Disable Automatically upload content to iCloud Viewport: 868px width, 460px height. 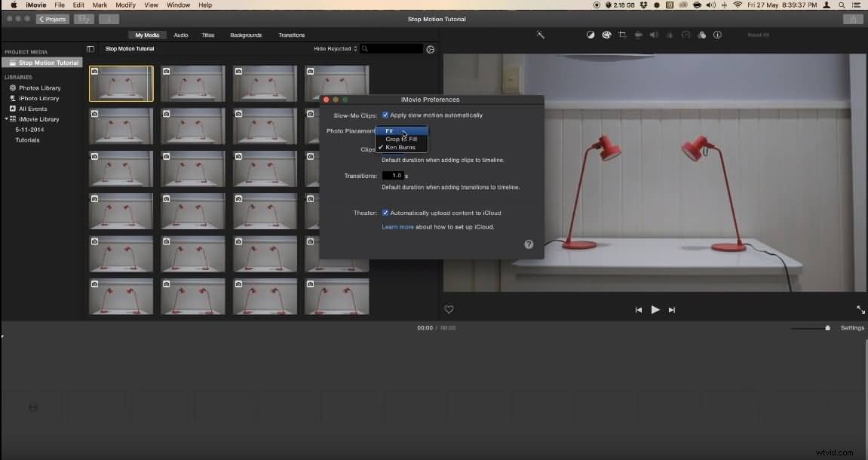pyautogui.click(x=385, y=213)
